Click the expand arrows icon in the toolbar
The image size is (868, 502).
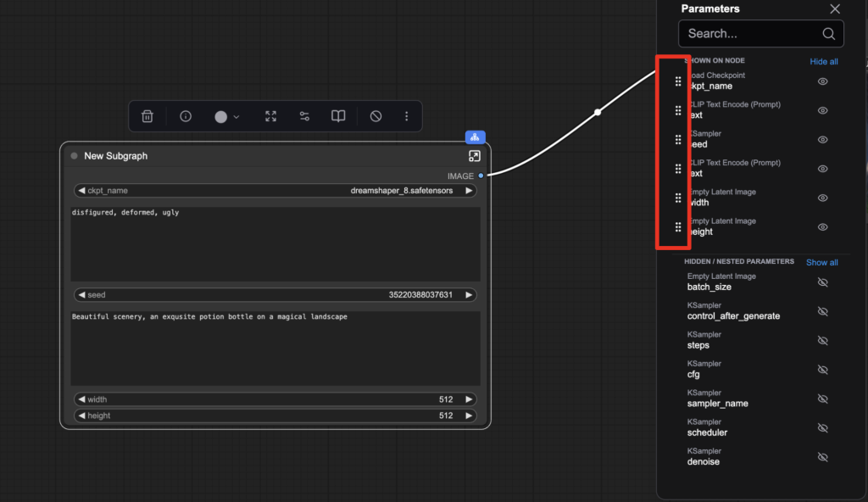click(x=270, y=116)
